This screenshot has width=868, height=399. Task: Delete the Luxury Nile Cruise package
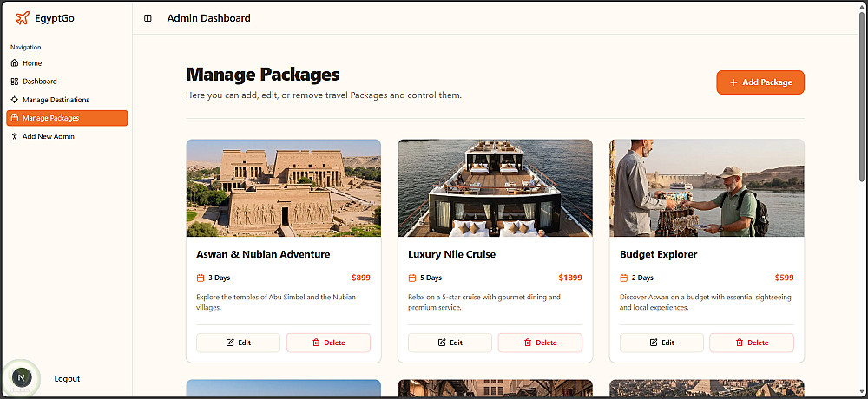point(540,343)
